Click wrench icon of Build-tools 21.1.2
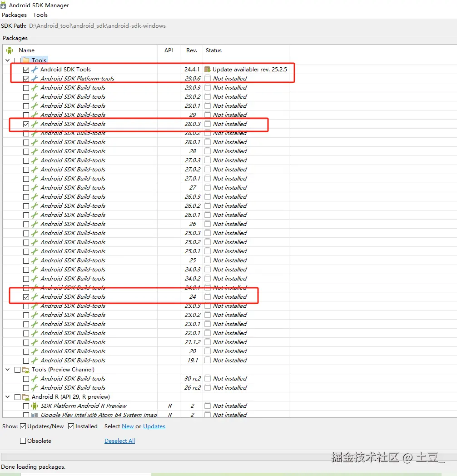Screen dimensions: 457x476 pos(35,342)
